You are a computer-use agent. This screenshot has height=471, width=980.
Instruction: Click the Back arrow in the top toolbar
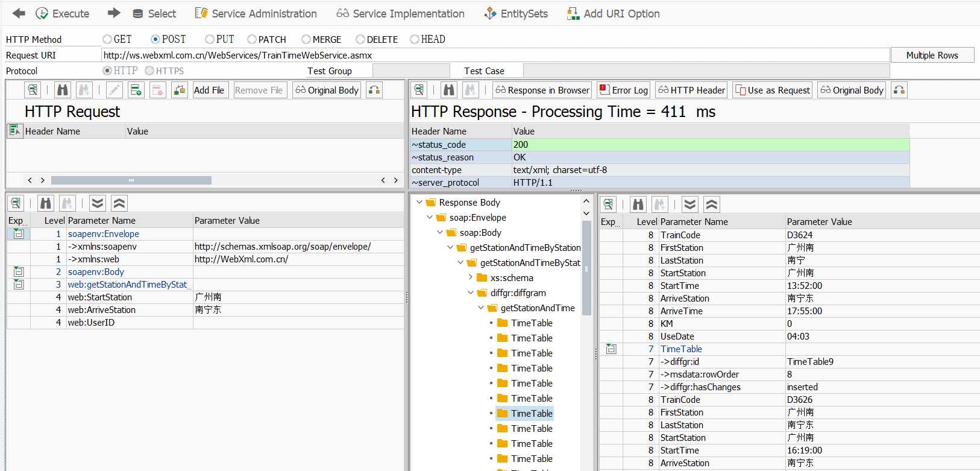pyautogui.click(x=19, y=13)
